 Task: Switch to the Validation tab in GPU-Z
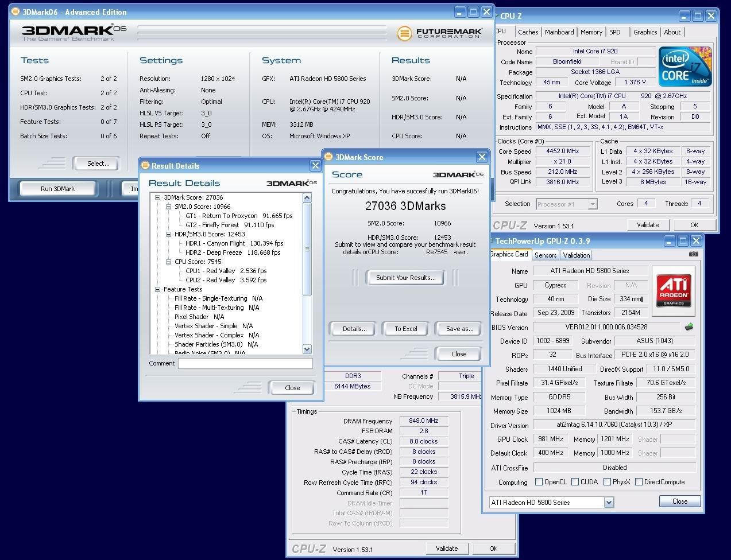tap(576, 255)
